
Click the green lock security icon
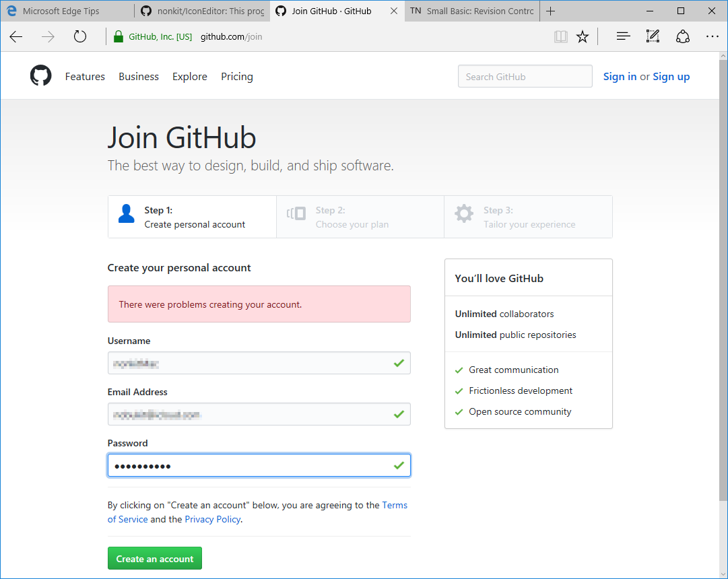point(119,36)
